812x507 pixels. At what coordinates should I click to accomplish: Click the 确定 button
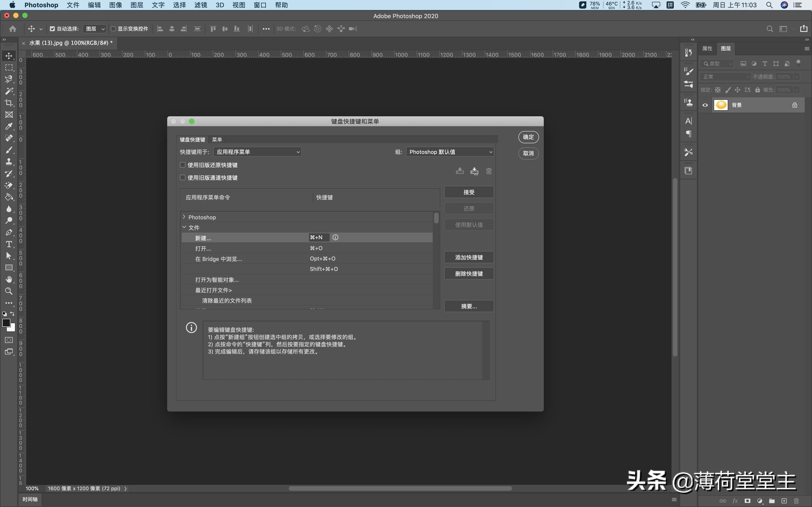528,137
